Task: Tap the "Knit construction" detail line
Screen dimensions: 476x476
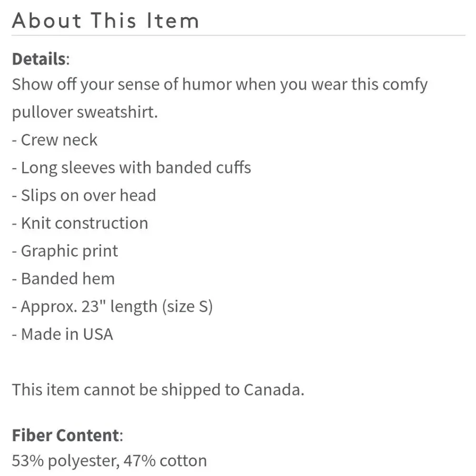Action: [x=84, y=223]
